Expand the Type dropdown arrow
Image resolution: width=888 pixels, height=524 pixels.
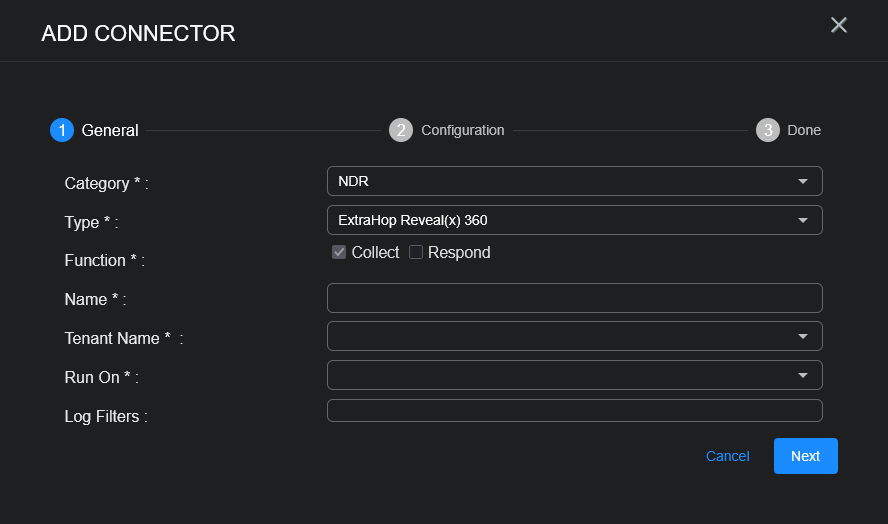pyautogui.click(x=802, y=220)
